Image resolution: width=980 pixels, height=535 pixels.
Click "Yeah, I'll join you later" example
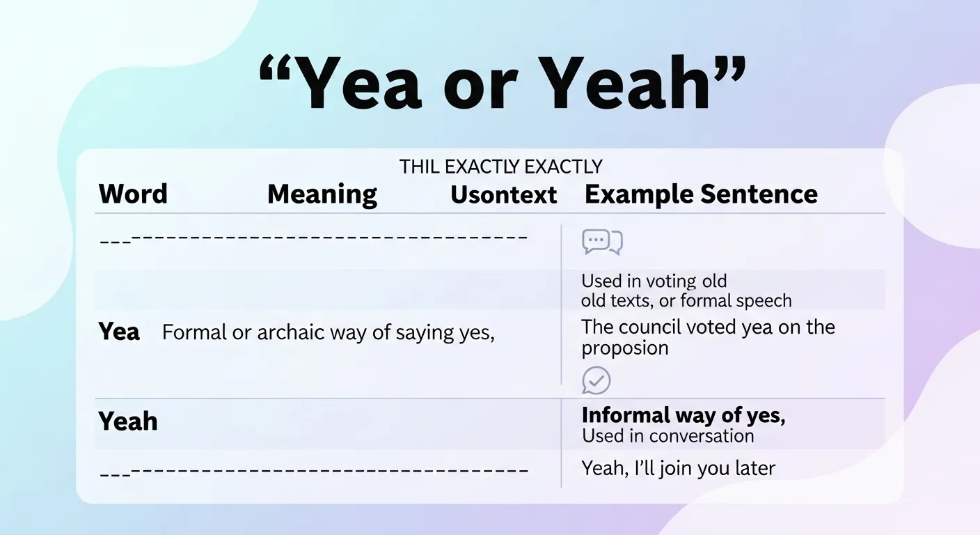click(678, 468)
